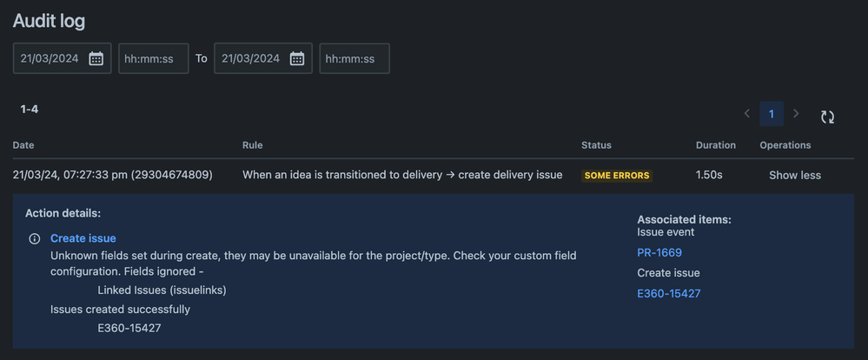Click the Rule column header
This screenshot has height=360, width=868.
253,145
